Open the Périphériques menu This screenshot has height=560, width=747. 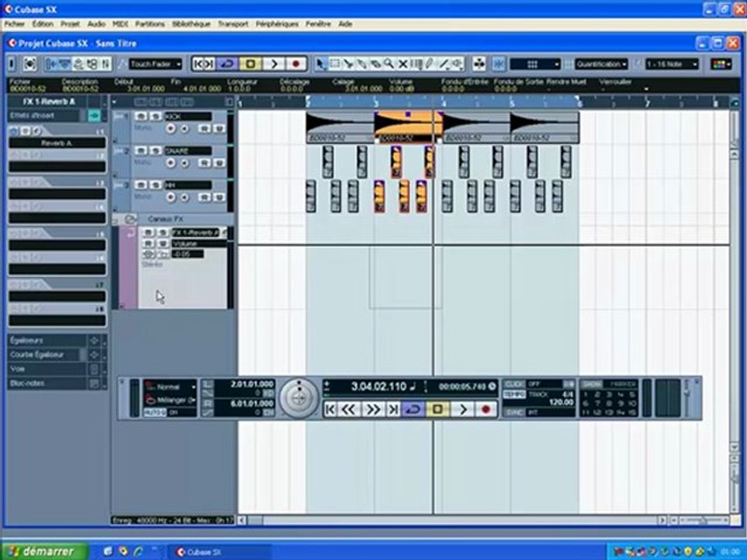tap(277, 24)
